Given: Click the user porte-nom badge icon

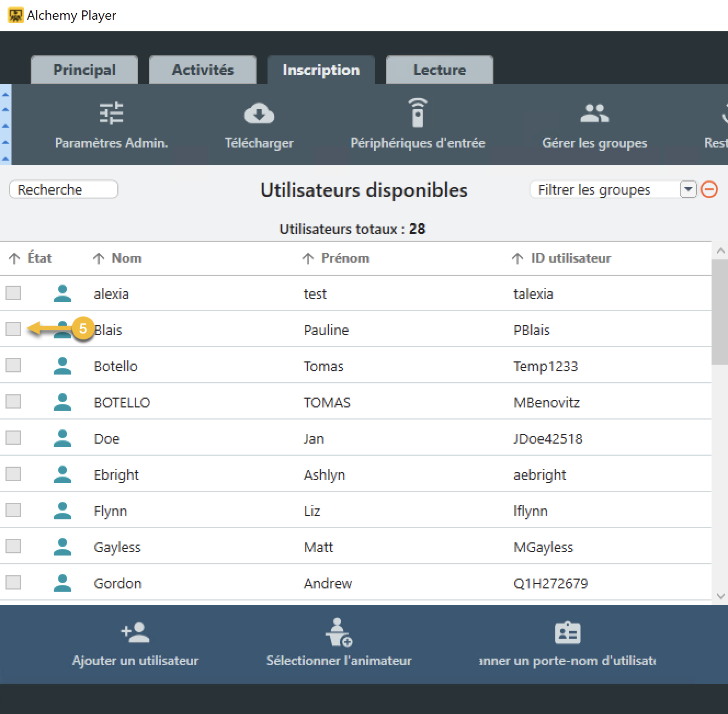Looking at the screenshot, I should [x=567, y=633].
